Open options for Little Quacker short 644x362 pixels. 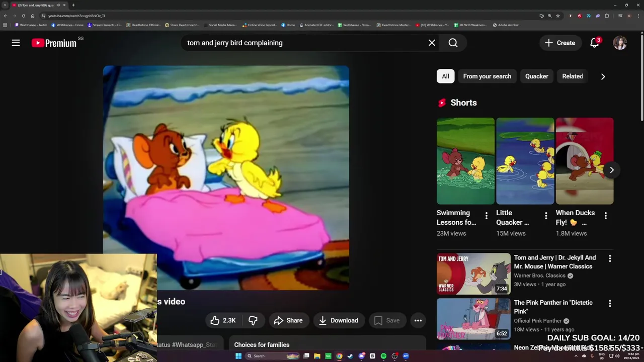tap(546, 216)
